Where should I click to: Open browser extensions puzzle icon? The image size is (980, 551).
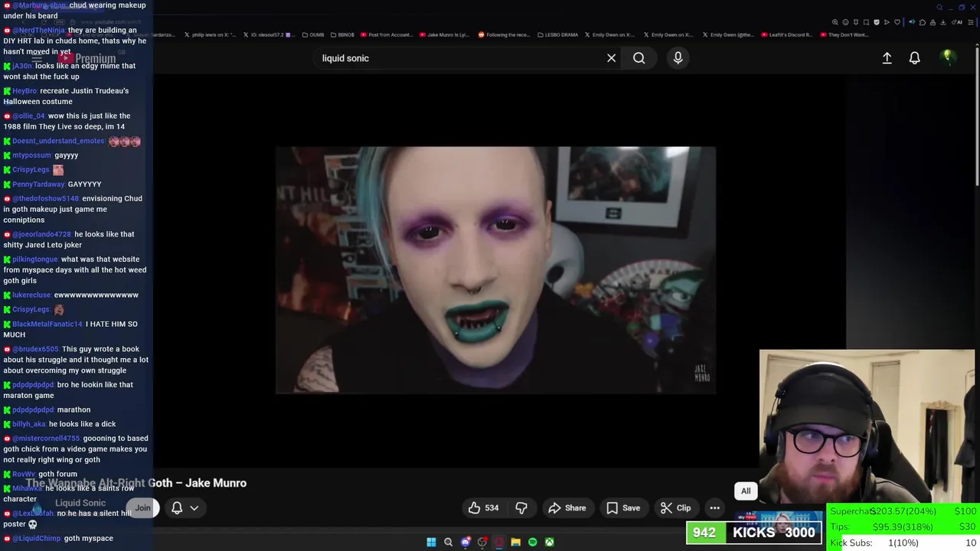(923, 22)
